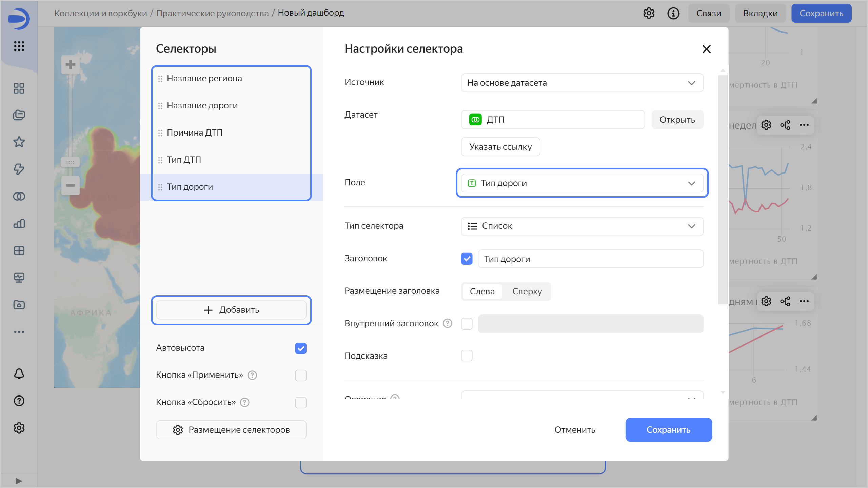Image resolution: width=868 pixels, height=488 pixels.
Task: Select Сверху title placement option
Action: pos(527,291)
